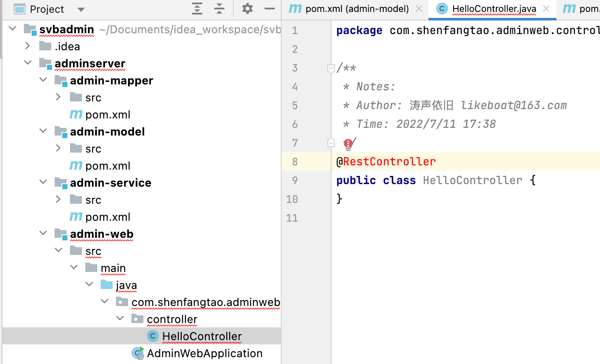The image size is (600, 364).
Task: Click the controller package icon
Action: pos(137,318)
